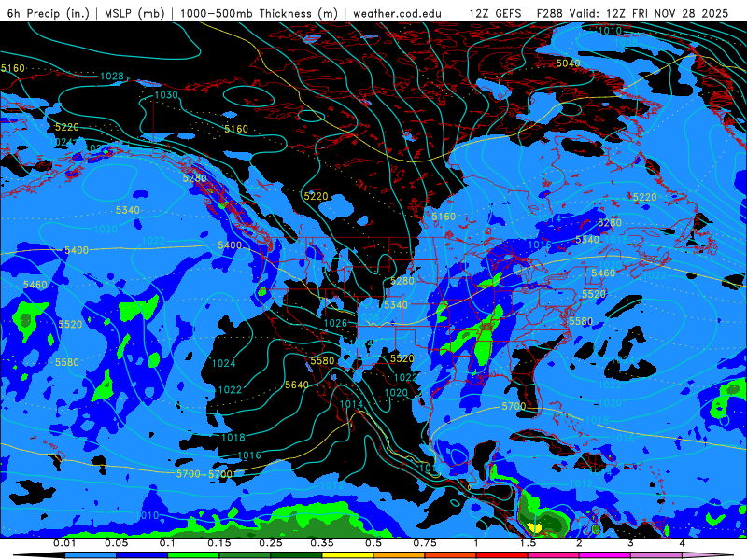This screenshot has height=560, width=747.
Task: Click the legend value 3
Action: pyautogui.click(x=631, y=543)
